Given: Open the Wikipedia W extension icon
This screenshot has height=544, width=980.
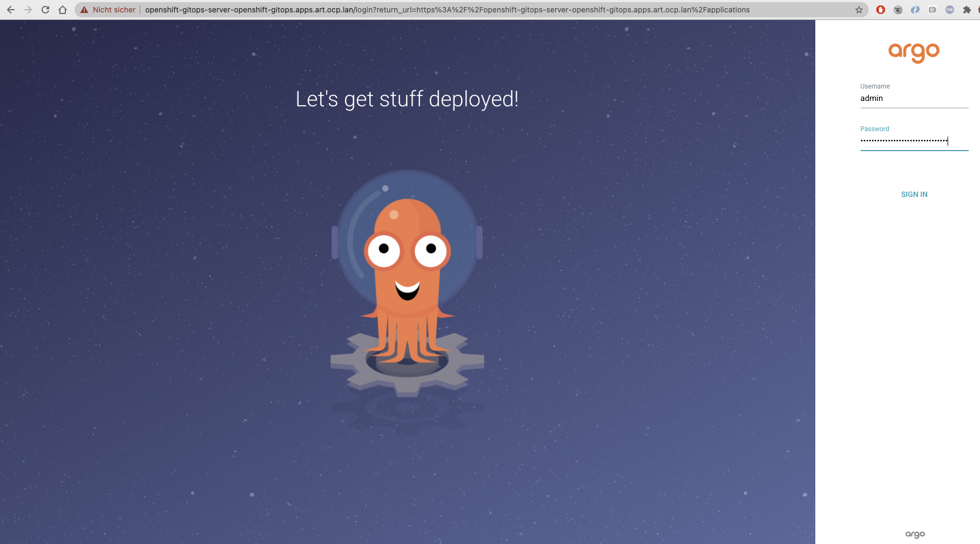Looking at the screenshot, I should 898,10.
